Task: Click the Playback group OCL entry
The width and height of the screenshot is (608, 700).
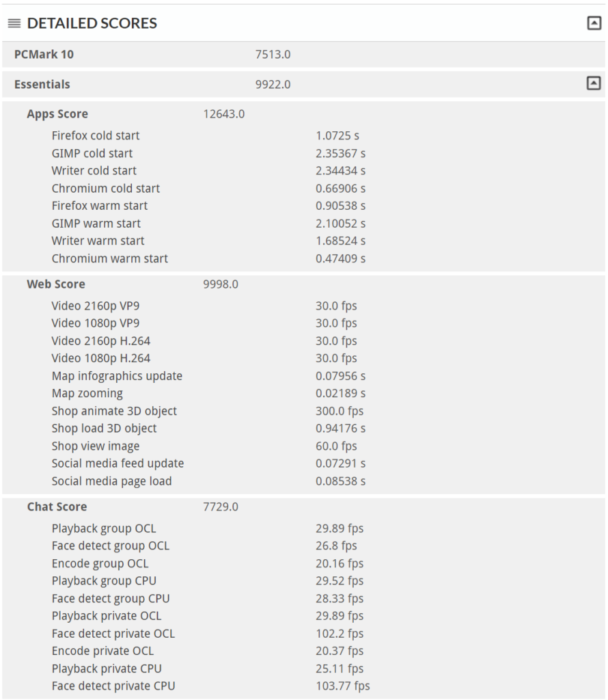Action: pyautogui.click(x=104, y=528)
